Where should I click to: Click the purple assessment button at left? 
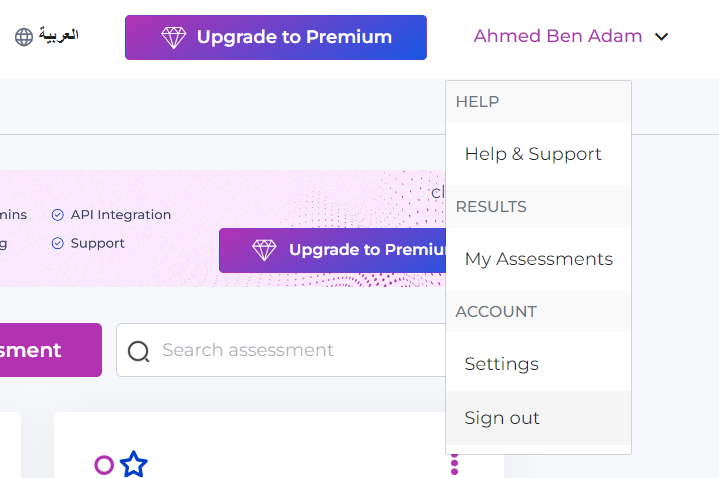click(x=50, y=350)
